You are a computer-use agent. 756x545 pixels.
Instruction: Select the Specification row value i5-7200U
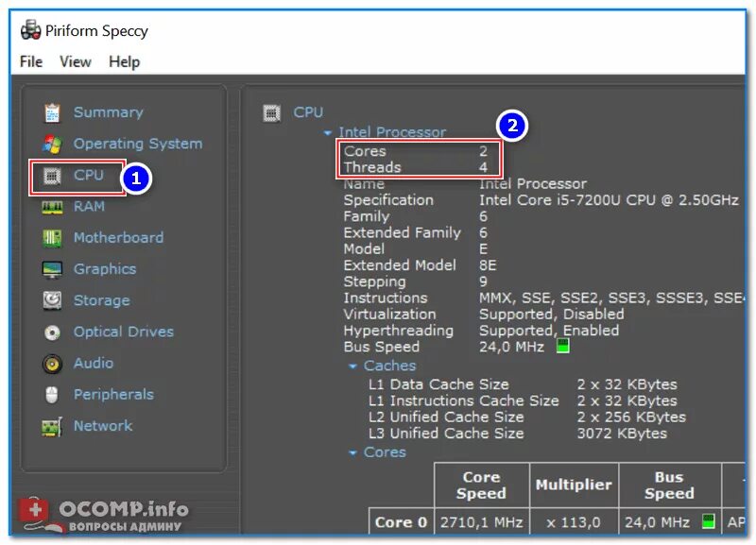click(609, 200)
